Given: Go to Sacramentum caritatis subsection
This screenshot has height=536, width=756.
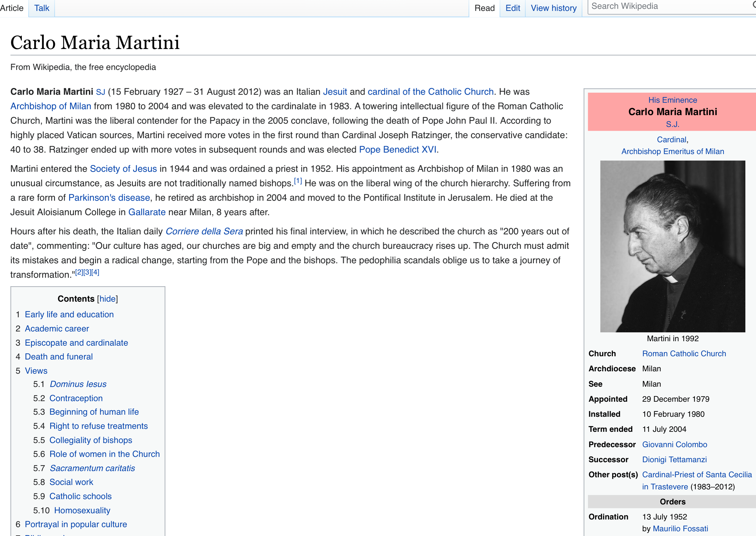Looking at the screenshot, I should click(x=92, y=468).
